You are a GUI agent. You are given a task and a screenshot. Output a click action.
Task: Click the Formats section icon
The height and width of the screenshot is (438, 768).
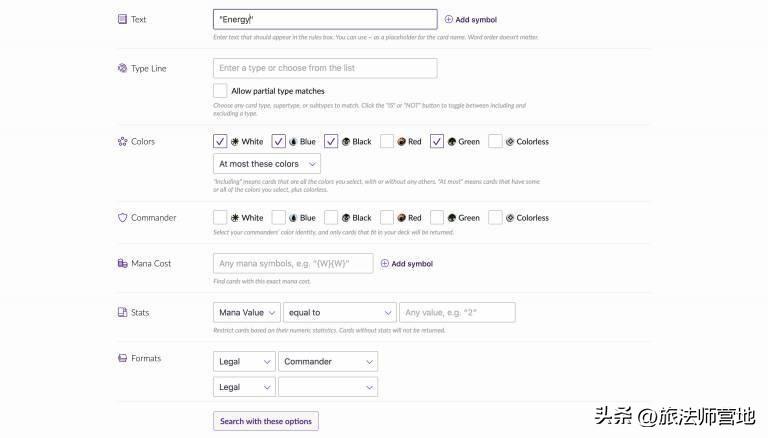tap(122, 358)
